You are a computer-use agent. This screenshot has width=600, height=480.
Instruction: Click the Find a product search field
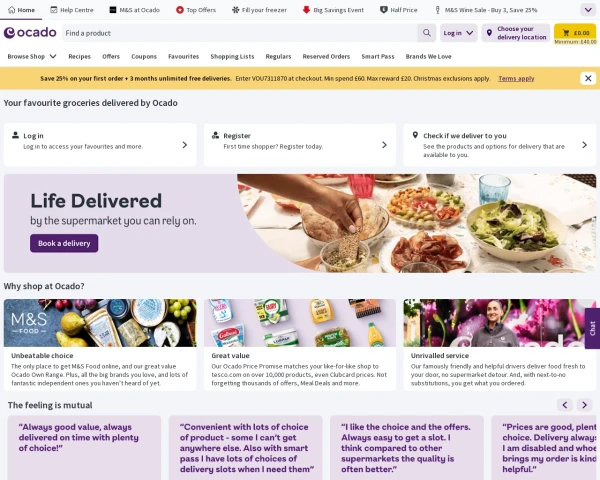240,33
